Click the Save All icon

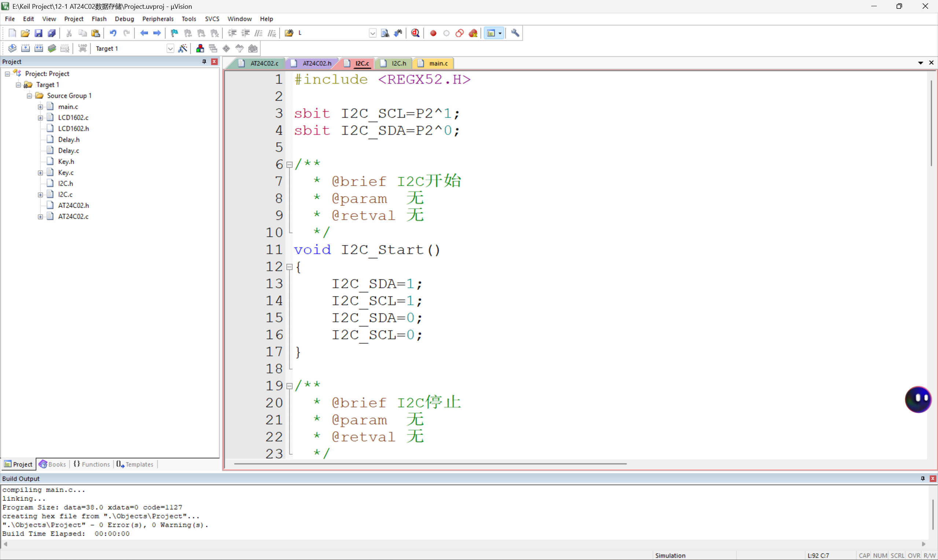pyautogui.click(x=52, y=33)
